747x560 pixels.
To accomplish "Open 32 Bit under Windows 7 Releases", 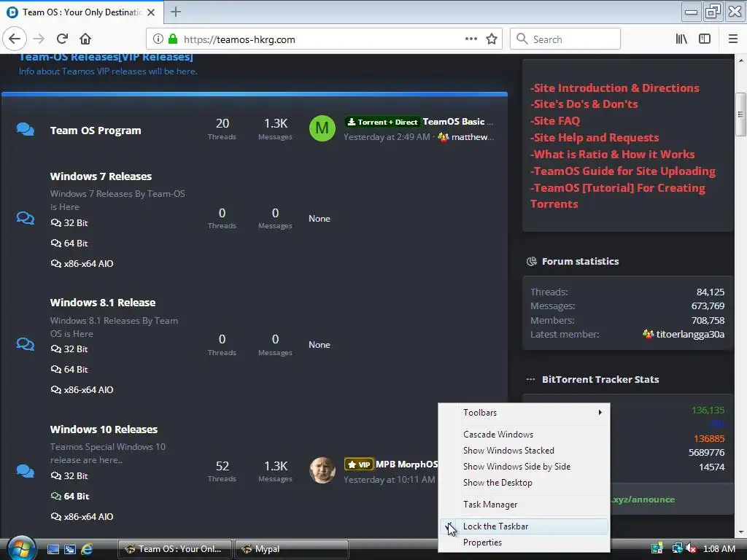I will click(69, 223).
